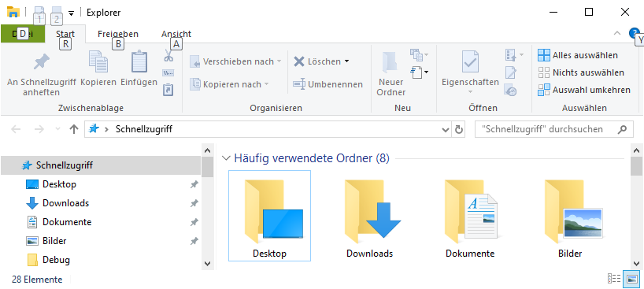Image resolution: width=644 pixels, height=289 pixels.
Task: Click the Einfügen clipboard icon
Action: 139,61
